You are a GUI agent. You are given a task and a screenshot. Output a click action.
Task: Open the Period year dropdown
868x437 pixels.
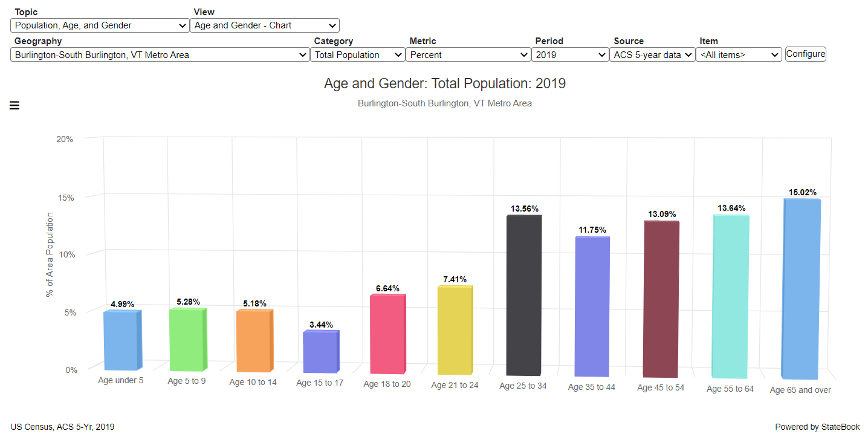click(570, 54)
